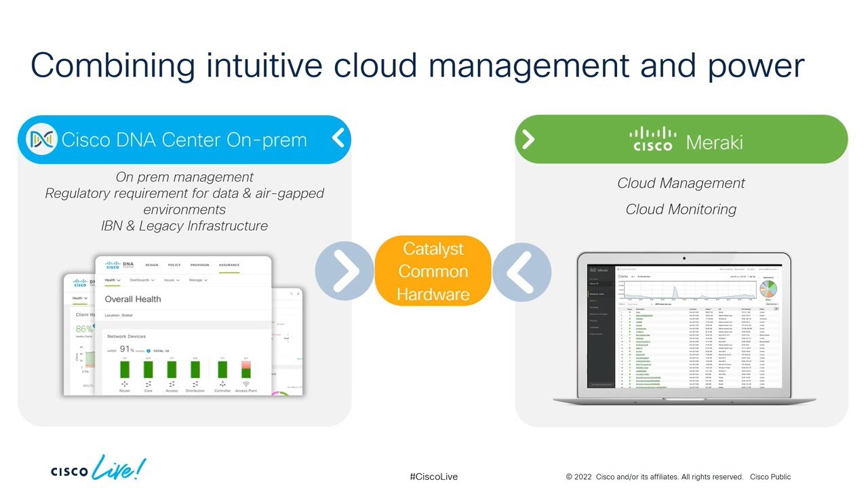868x488 pixels.
Task: Click the Access Point health bar
Action: click(246, 369)
